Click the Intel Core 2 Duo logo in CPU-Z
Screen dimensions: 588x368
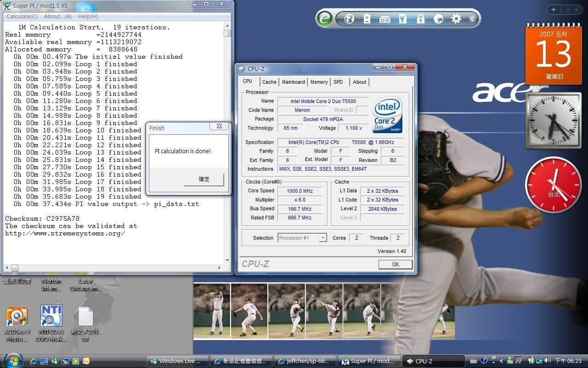pyautogui.click(x=388, y=115)
